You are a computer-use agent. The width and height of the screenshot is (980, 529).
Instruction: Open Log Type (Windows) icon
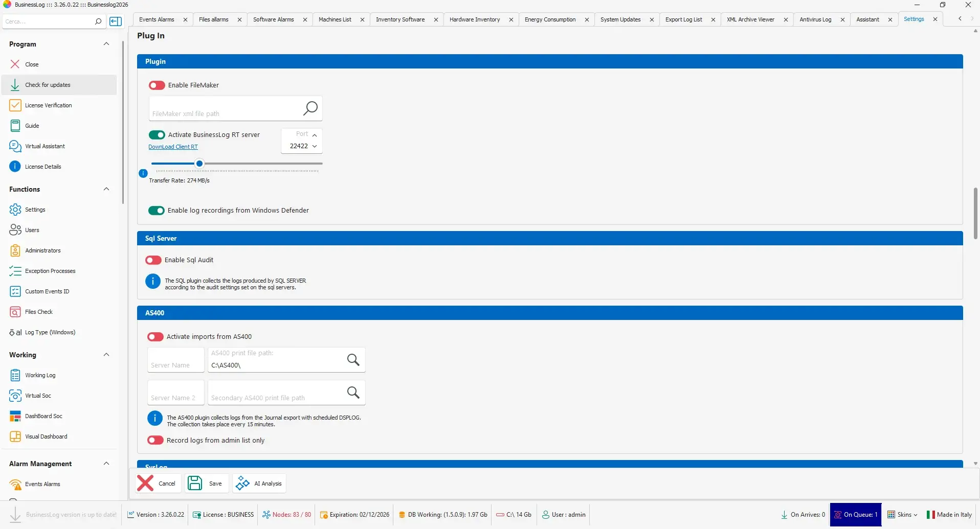(x=15, y=332)
